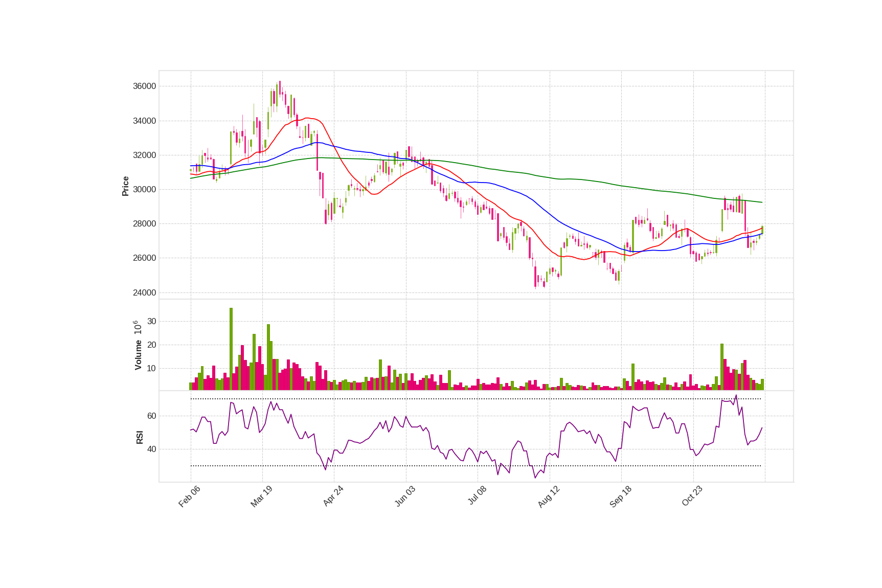Click the volume tick label 10

[x=151, y=369]
